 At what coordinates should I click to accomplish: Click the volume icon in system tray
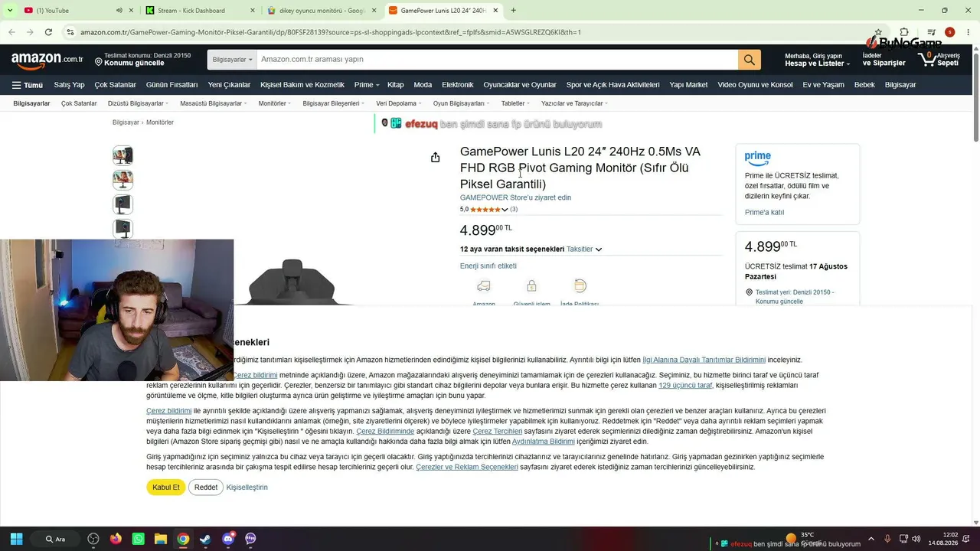(x=916, y=539)
